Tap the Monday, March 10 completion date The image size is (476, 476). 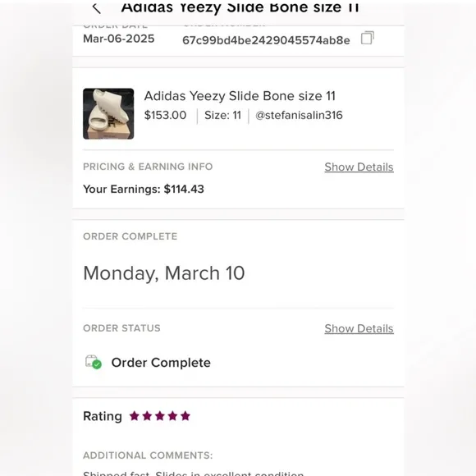tap(164, 273)
